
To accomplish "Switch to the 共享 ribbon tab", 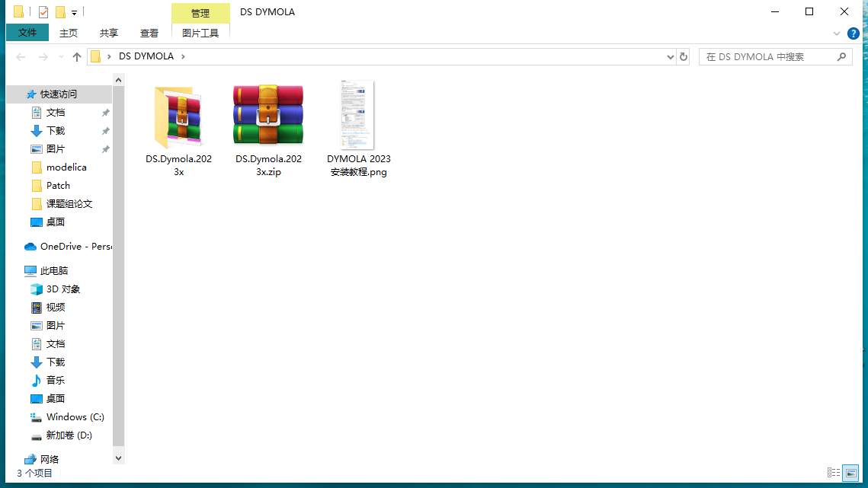I will click(108, 33).
